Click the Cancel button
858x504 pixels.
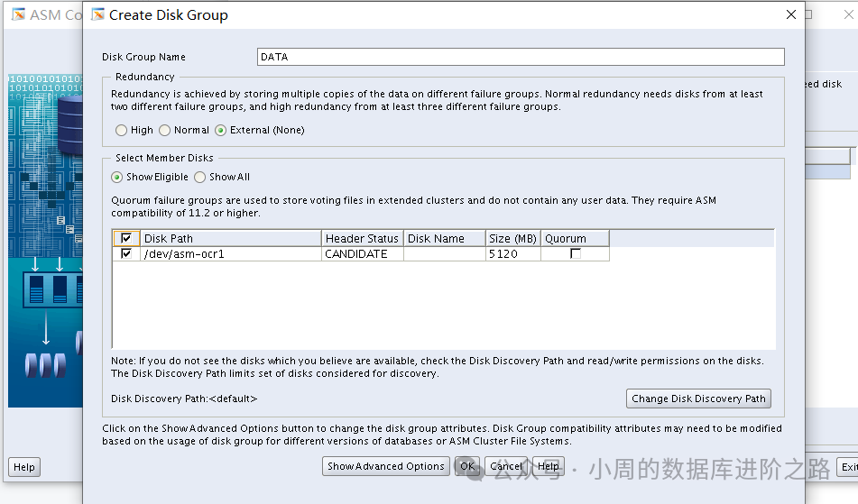coord(505,466)
